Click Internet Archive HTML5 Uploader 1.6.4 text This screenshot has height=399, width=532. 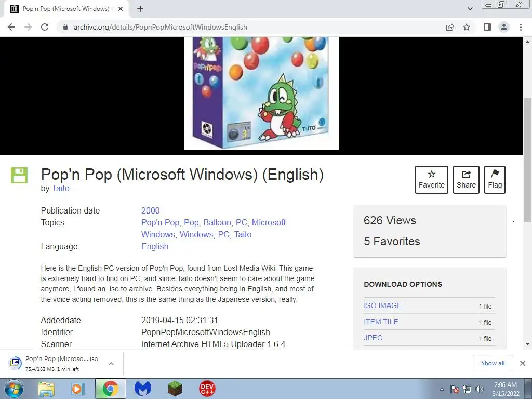coord(213,344)
